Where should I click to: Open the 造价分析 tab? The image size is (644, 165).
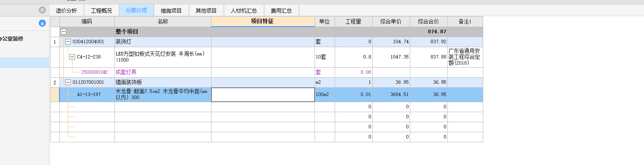tap(66, 10)
